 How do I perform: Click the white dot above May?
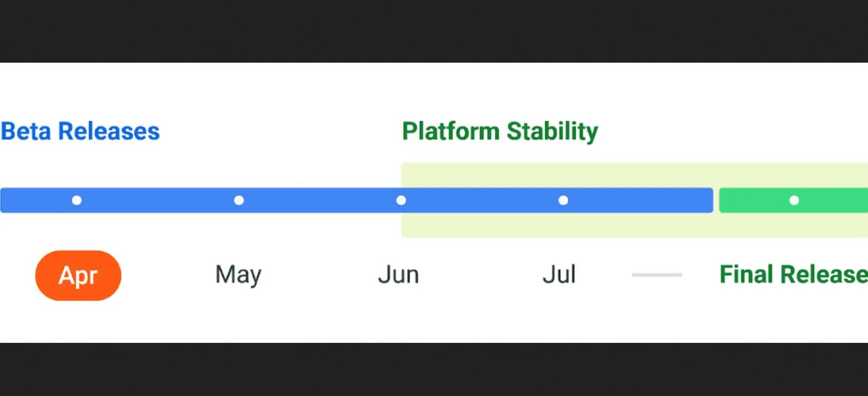tap(239, 200)
